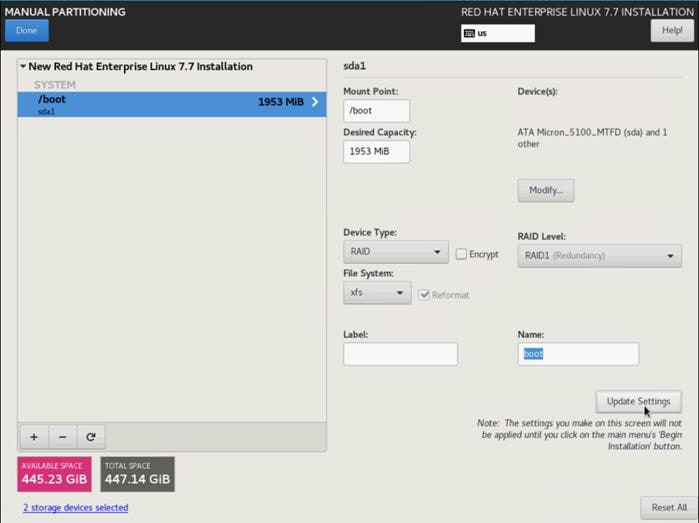
Task: Add a new mount point with plus icon
Action: [x=34, y=437]
